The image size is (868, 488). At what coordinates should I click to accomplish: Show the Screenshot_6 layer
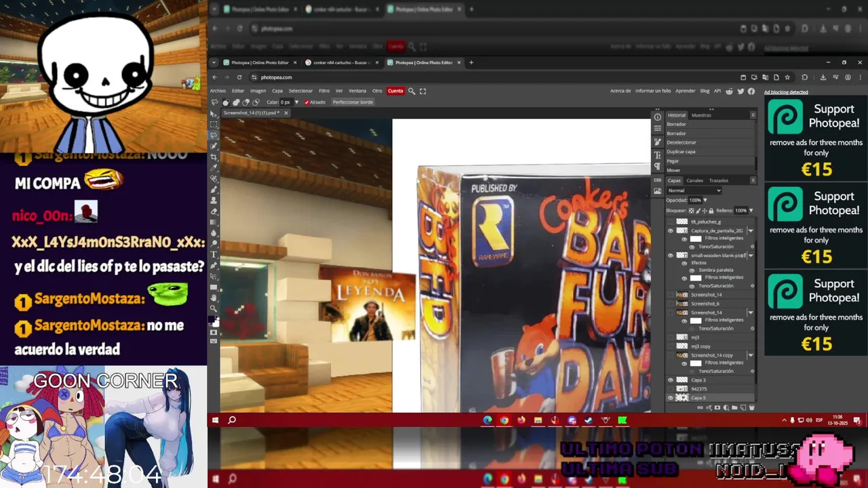pos(670,304)
